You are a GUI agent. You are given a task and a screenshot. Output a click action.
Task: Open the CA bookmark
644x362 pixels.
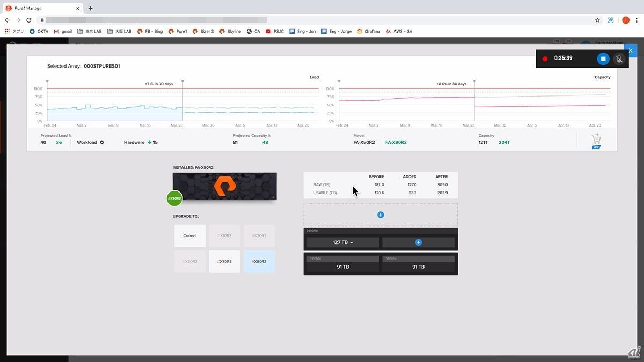tap(253, 32)
